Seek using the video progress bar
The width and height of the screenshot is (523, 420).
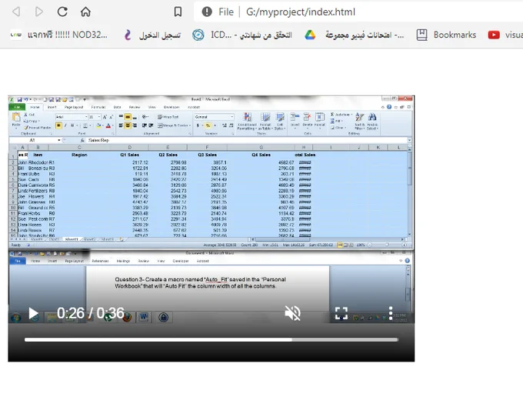tap(212, 339)
